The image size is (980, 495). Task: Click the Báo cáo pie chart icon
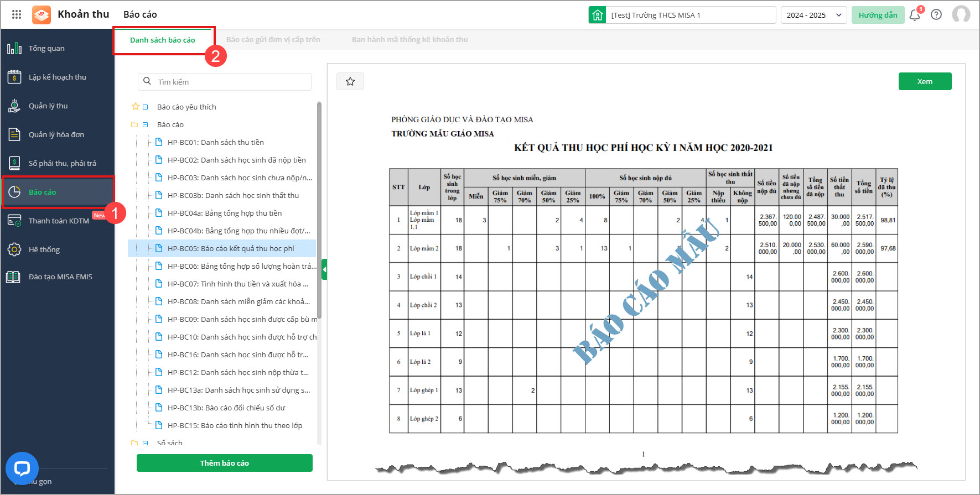[14, 192]
